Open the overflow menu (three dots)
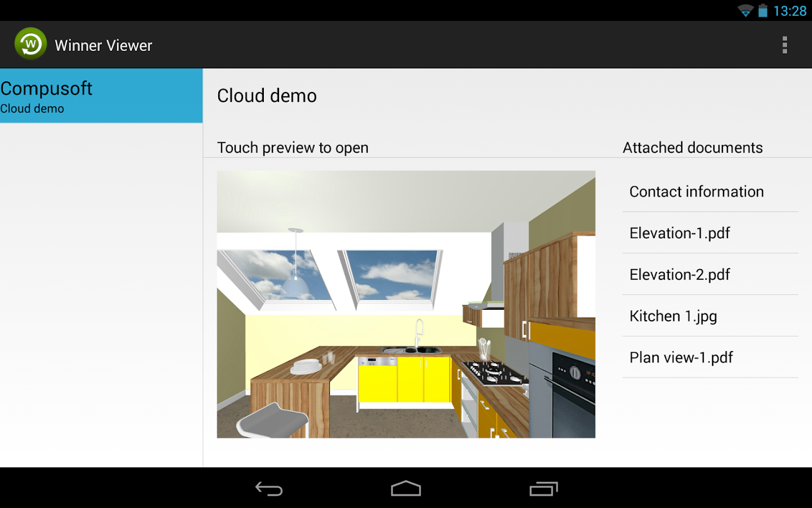 pyautogui.click(x=784, y=45)
